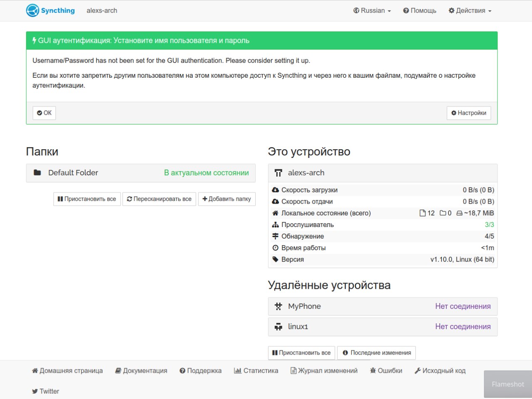Click the Удалённые устройства heading

point(329,285)
